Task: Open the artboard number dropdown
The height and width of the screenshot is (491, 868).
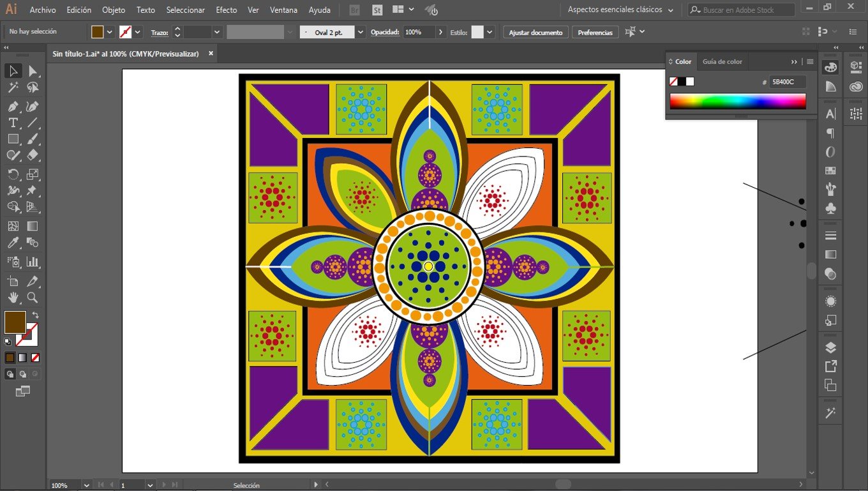Action: pos(150,485)
